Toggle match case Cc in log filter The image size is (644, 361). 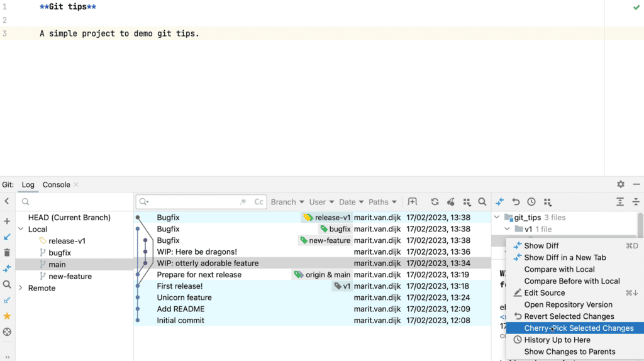(258, 202)
